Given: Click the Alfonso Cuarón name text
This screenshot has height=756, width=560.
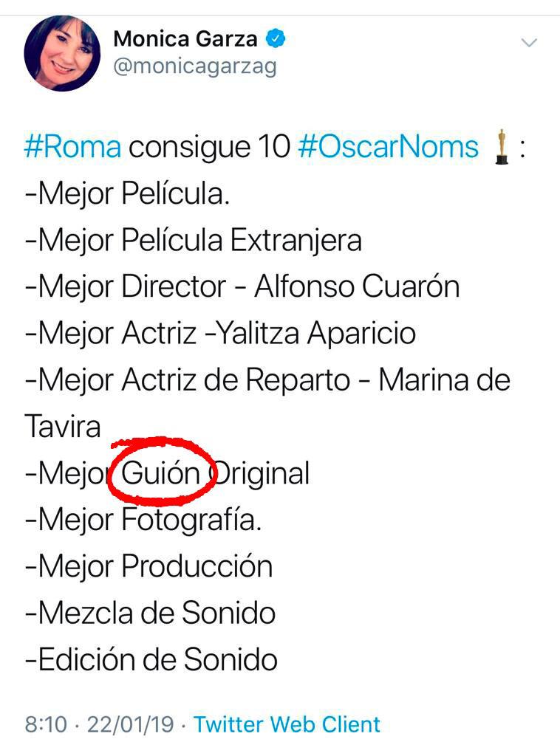Looking at the screenshot, I should pyautogui.click(x=357, y=286).
